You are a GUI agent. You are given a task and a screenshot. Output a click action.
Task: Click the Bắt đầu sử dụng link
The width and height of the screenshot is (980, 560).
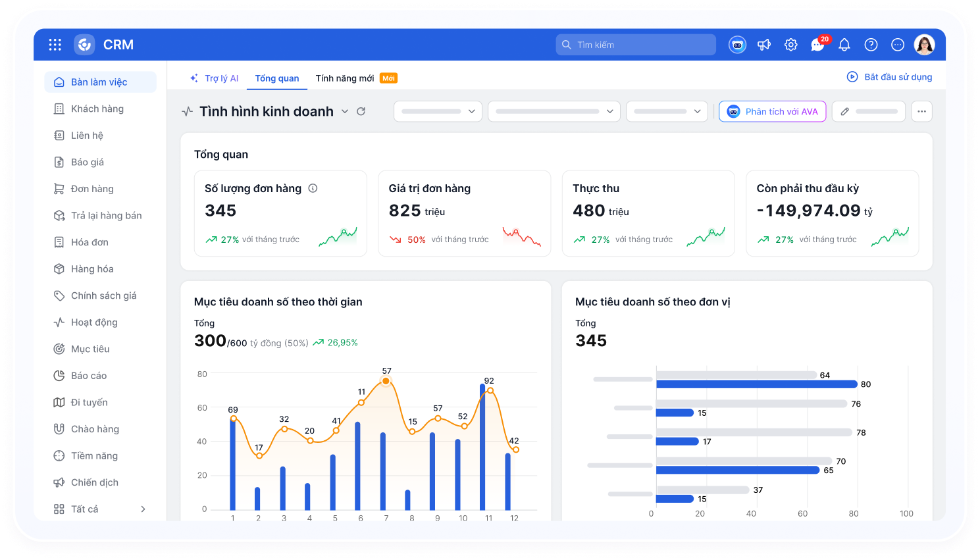(x=890, y=77)
